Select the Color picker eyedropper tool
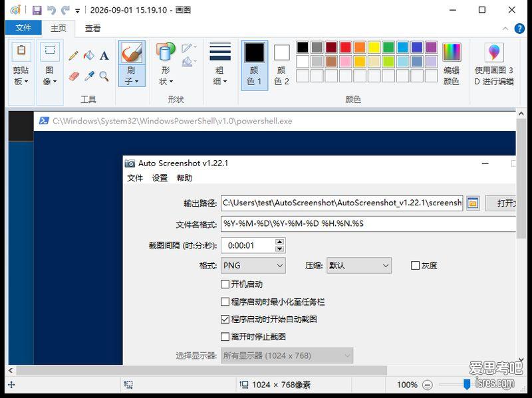Viewport: 532px width, 398px height. [x=89, y=76]
